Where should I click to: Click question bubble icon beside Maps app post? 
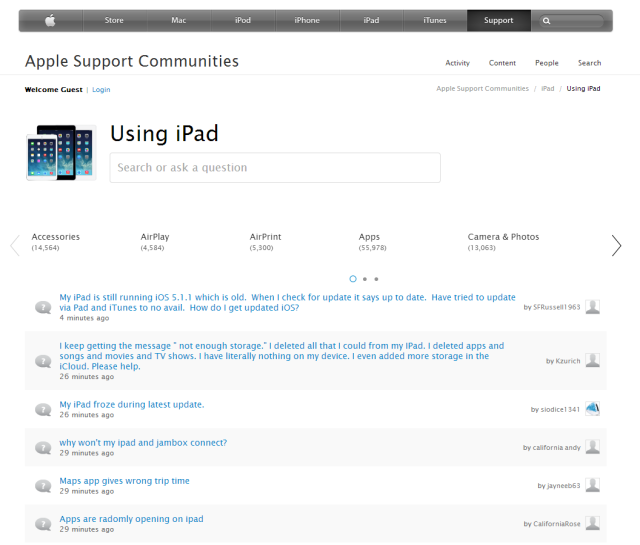(x=43, y=486)
